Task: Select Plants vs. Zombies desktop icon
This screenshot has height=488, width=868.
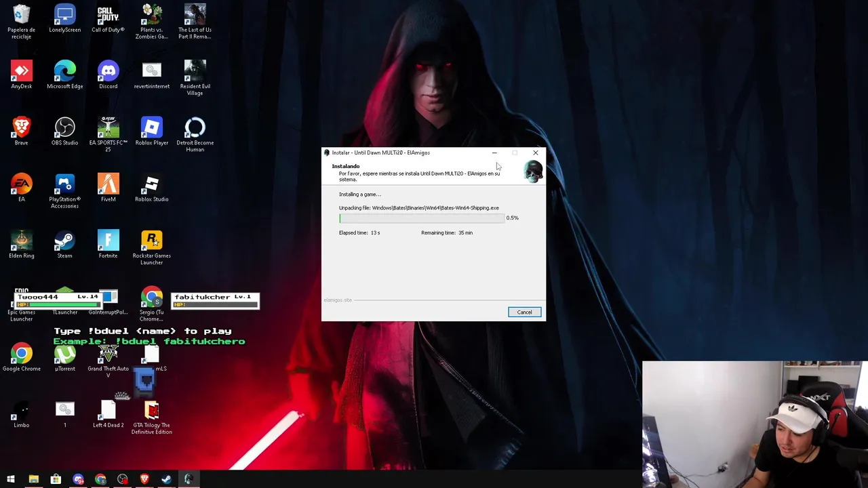Action: click(152, 22)
